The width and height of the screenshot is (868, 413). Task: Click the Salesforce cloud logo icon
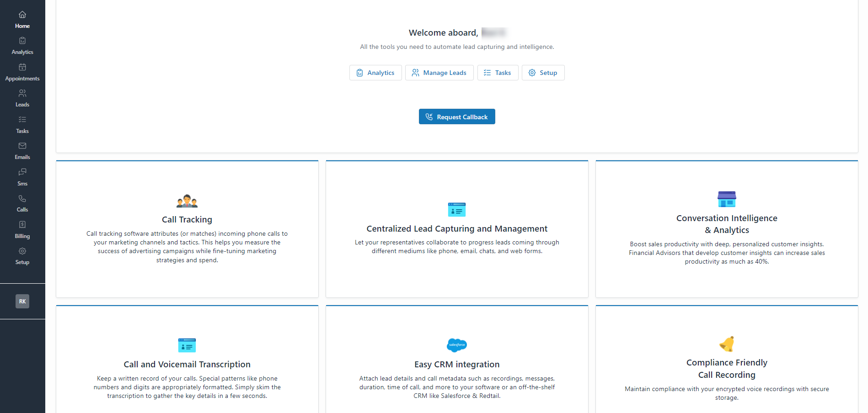tap(457, 345)
